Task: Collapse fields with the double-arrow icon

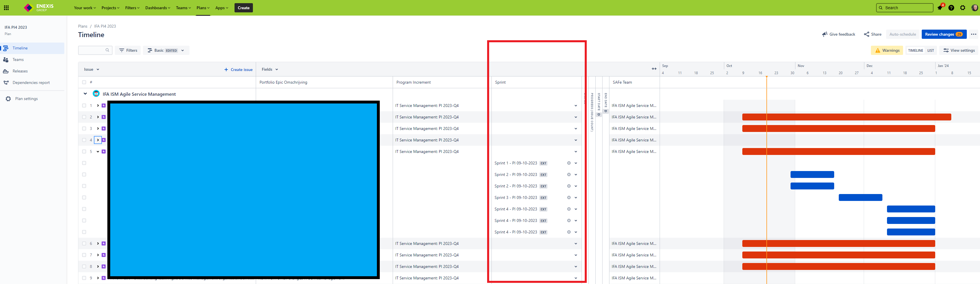Action: tap(654, 69)
